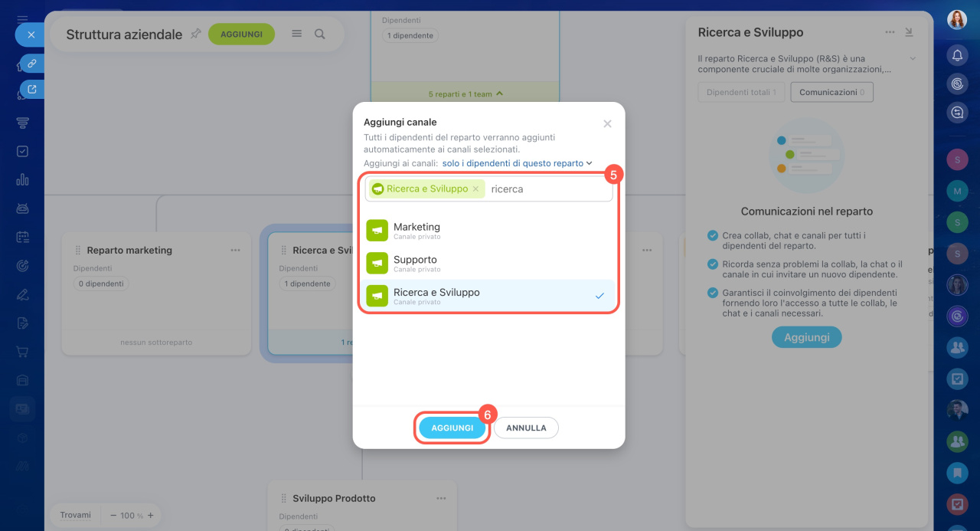Screen dimensions: 980x531
Task: Switch to Dipendenti totali tab
Action: point(740,92)
